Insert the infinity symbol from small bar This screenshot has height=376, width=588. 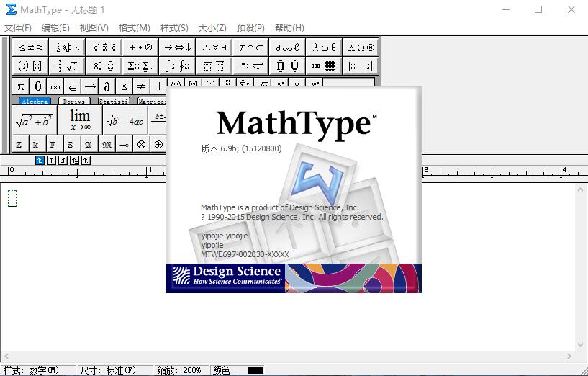tap(55, 86)
